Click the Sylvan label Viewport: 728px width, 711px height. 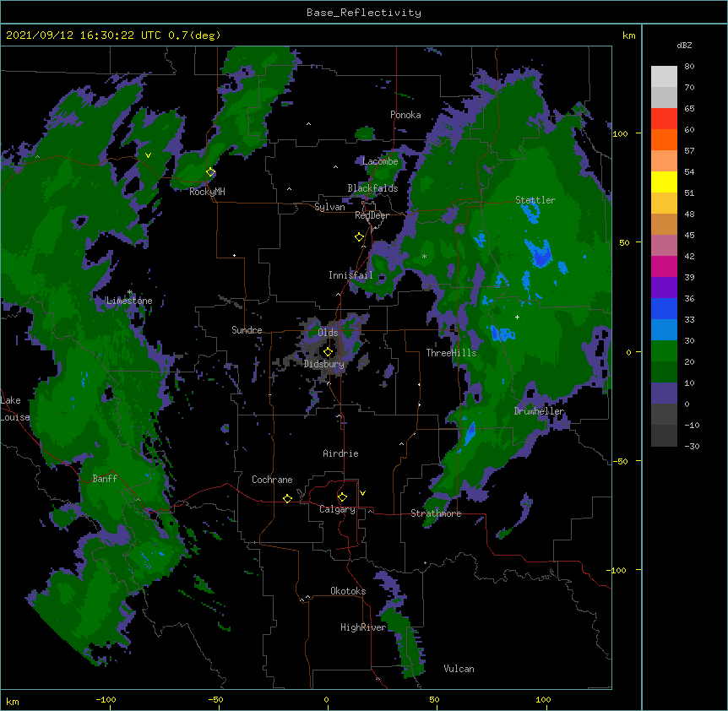coord(329,207)
